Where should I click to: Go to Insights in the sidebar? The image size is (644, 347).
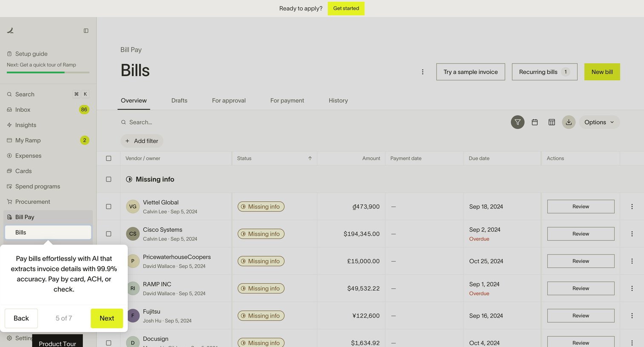tap(48, 125)
